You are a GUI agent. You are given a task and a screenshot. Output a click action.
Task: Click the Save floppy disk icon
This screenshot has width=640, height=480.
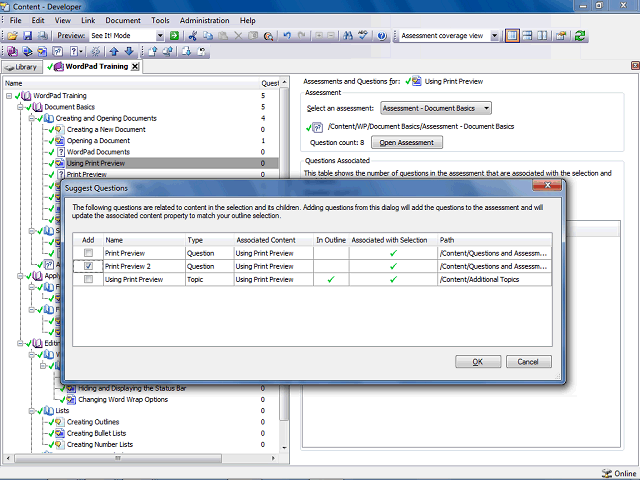click(x=27, y=36)
